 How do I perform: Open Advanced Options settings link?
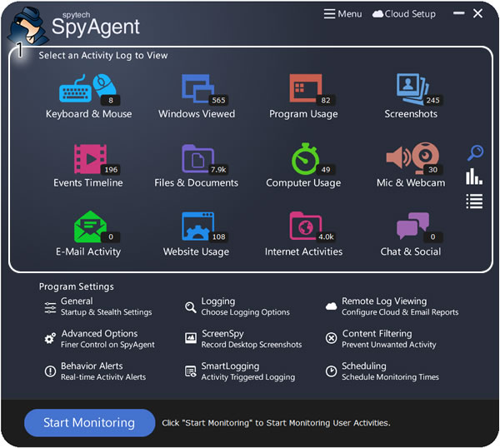[107, 339]
